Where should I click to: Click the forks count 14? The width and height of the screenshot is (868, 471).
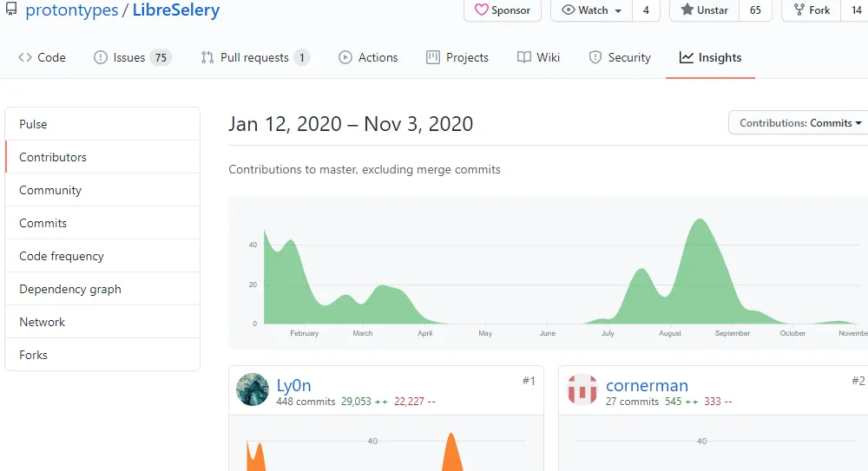click(856, 10)
